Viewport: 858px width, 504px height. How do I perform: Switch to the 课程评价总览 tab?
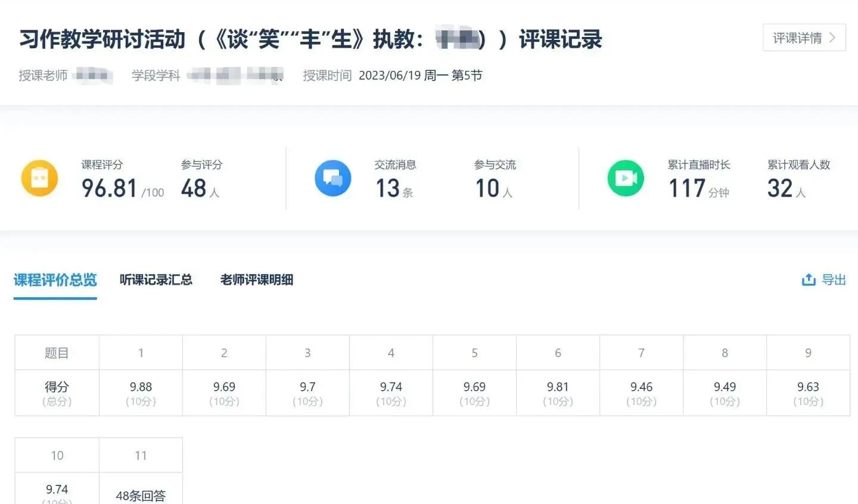(55, 280)
